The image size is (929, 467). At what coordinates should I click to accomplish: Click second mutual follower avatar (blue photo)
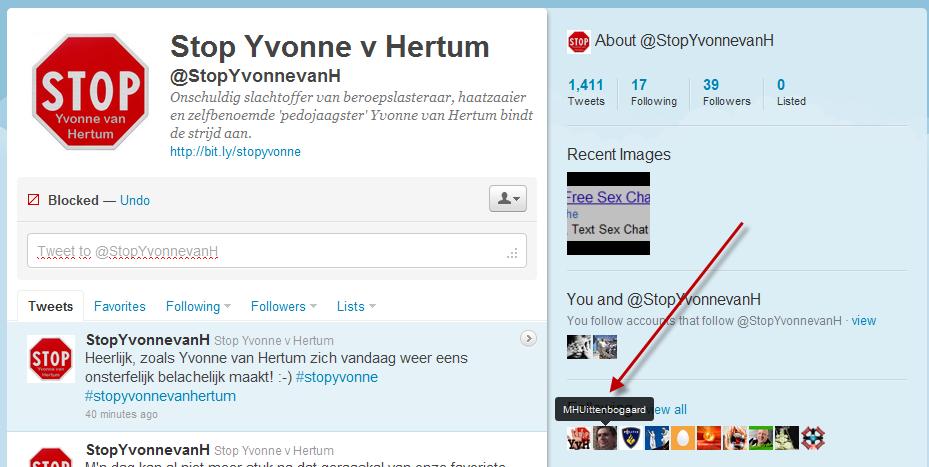click(605, 347)
